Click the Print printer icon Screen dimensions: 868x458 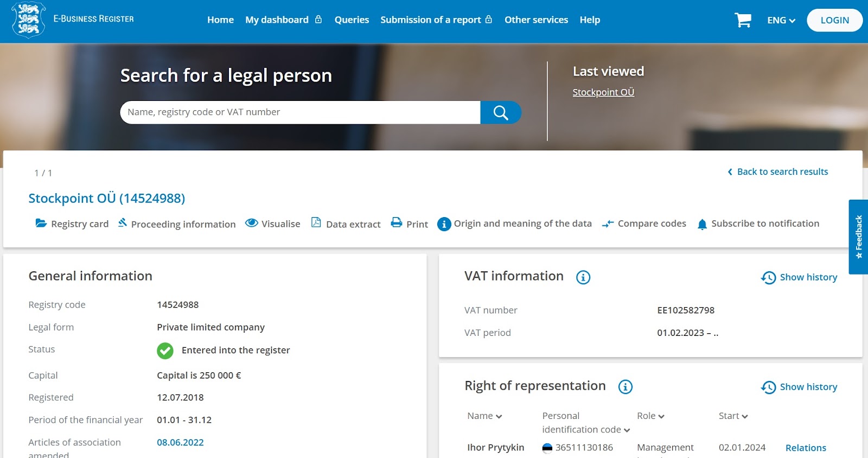[397, 222]
